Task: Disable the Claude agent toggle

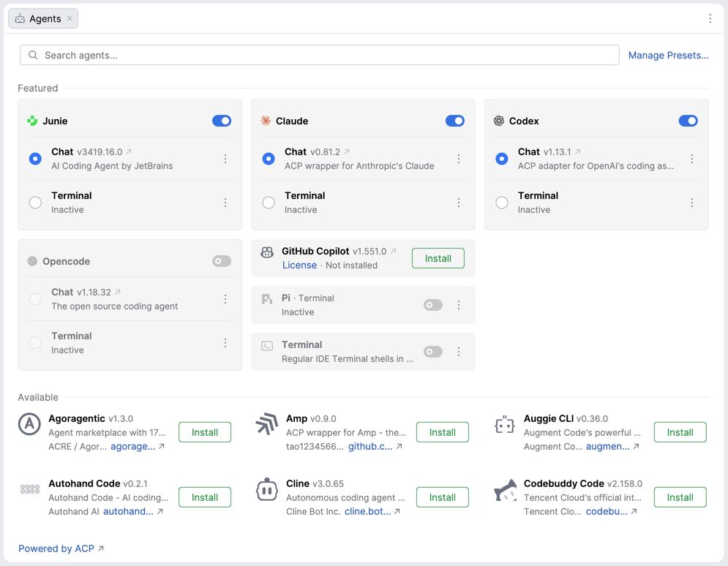Action: coord(455,121)
